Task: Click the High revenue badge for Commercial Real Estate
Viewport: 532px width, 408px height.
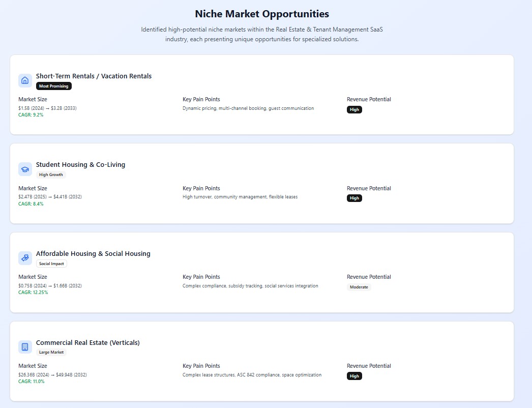Action: [354, 376]
